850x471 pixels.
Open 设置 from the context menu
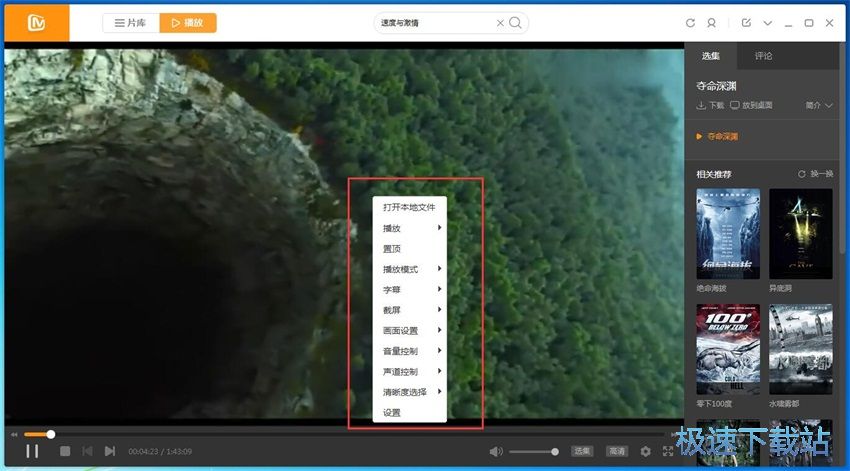409,412
